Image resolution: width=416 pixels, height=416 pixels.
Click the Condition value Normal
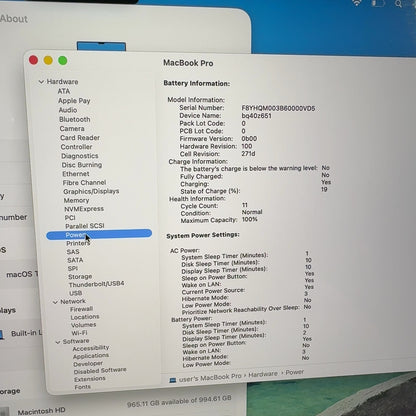click(252, 212)
